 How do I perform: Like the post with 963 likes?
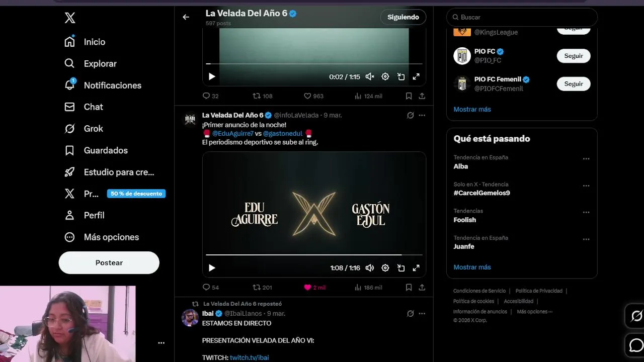[313, 96]
